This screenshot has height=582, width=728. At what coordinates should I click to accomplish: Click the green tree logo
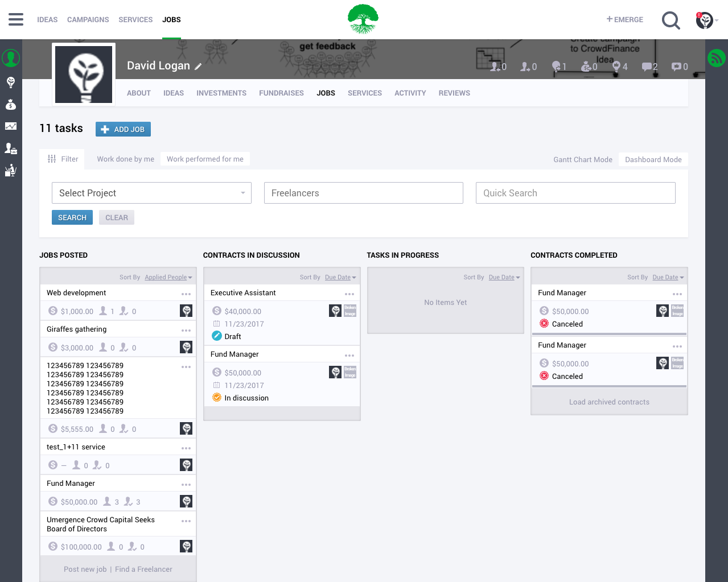[363, 19]
